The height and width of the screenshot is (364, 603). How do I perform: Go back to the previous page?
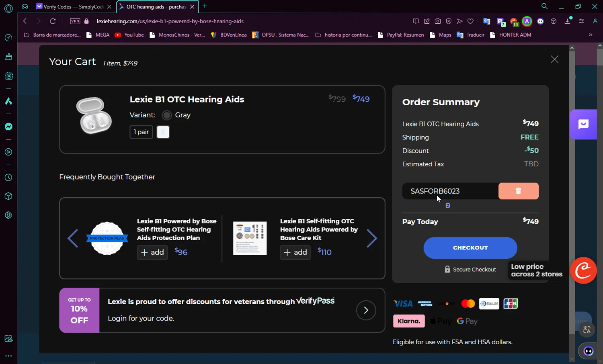tap(25, 21)
